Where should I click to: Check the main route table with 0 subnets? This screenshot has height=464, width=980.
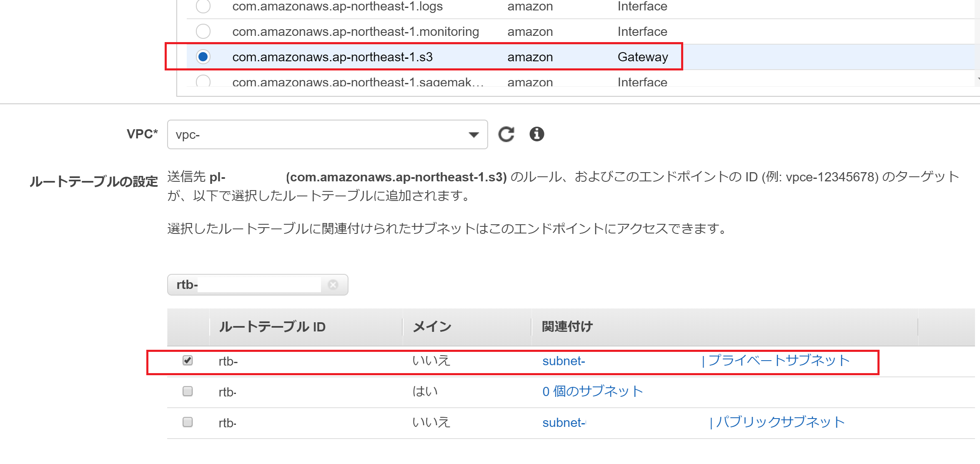(x=188, y=391)
